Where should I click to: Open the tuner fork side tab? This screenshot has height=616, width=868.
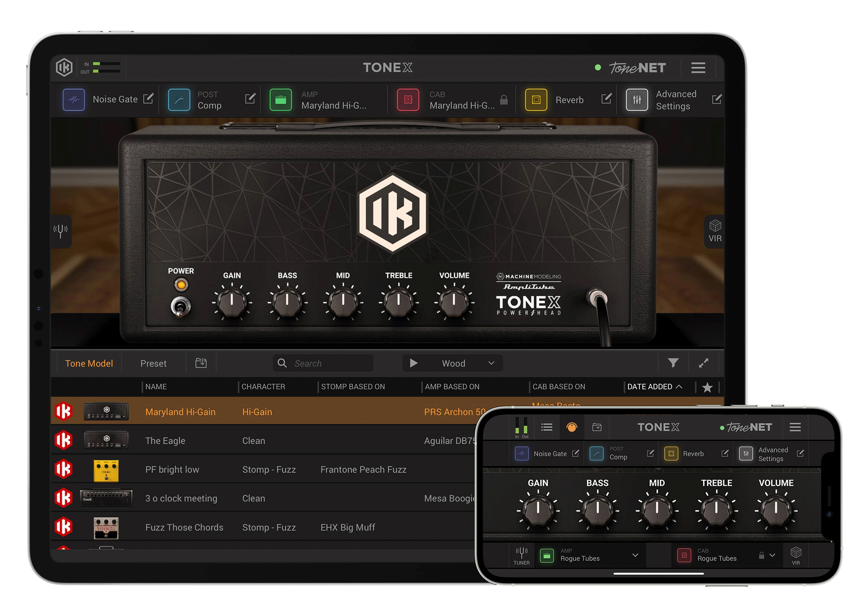[x=60, y=231]
